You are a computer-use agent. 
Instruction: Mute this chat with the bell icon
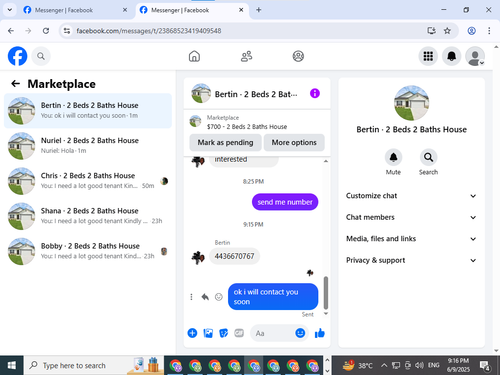pyautogui.click(x=393, y=157)
